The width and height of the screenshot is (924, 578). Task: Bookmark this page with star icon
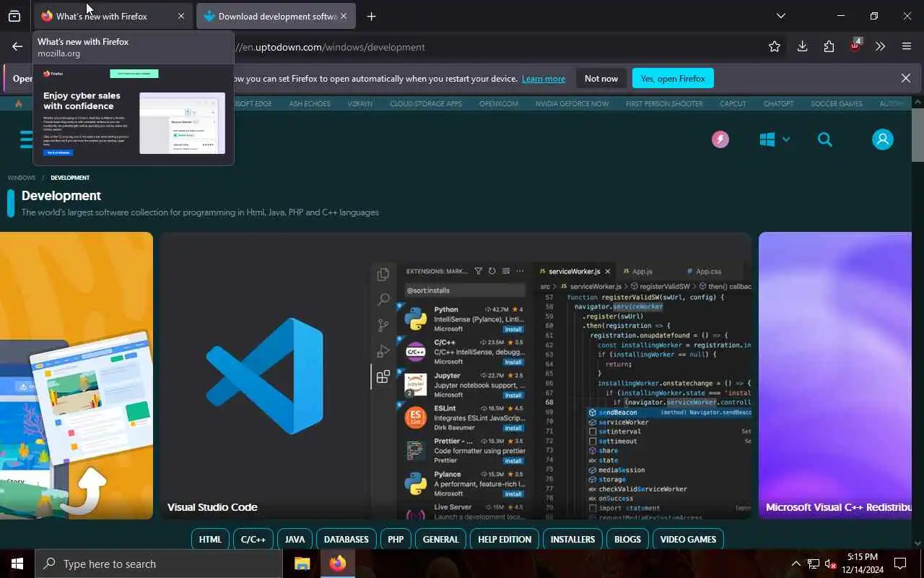tap(775, 47)
